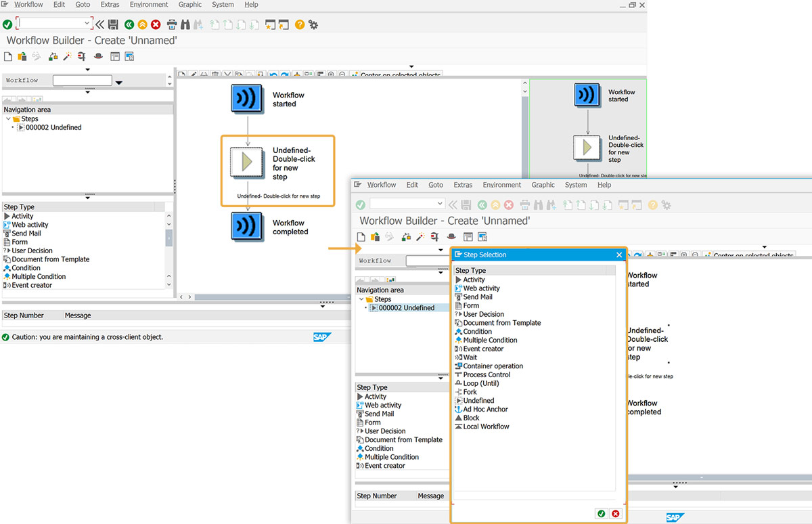Close the Step Selection dialog title bar X

click(618, 255)
